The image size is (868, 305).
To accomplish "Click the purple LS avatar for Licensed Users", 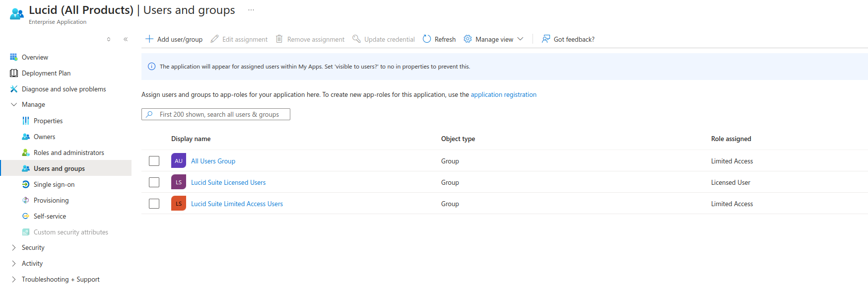I will [179, 182].
